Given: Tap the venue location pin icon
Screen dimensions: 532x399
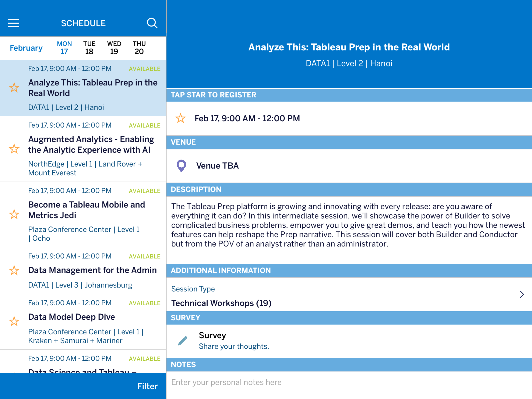Looking at the screenshot, I should [x=181, y=166].
